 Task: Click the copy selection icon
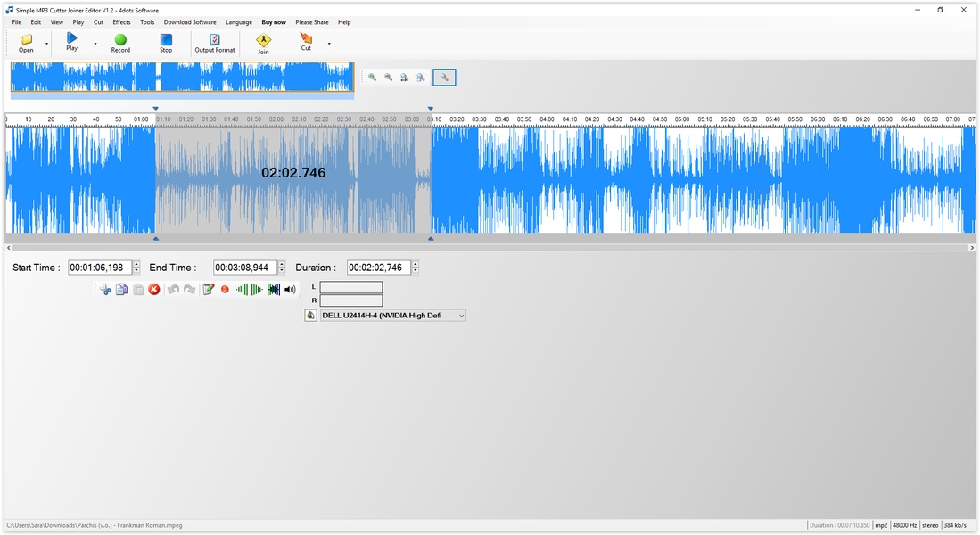point(121,290)
